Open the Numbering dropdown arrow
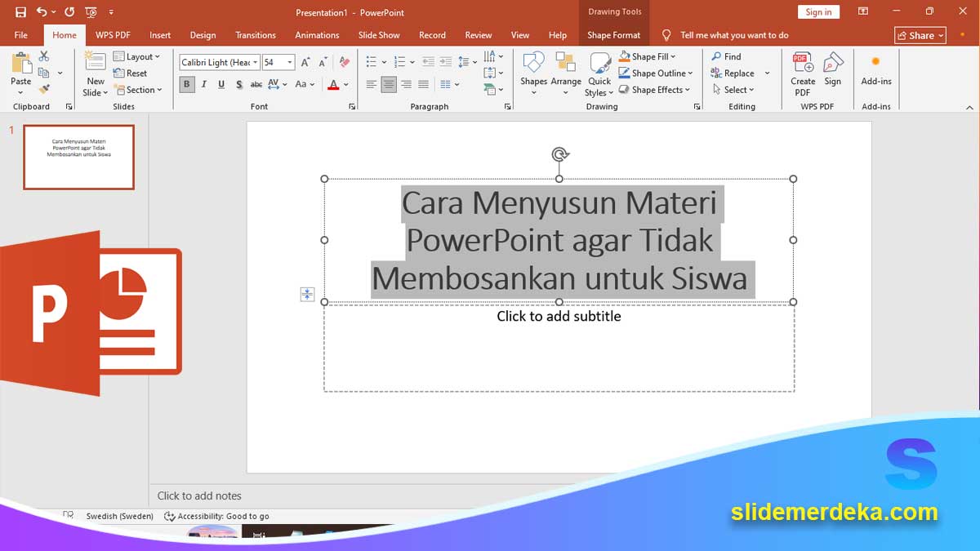This screenshot has height=551, width=980. click(412, 62)
